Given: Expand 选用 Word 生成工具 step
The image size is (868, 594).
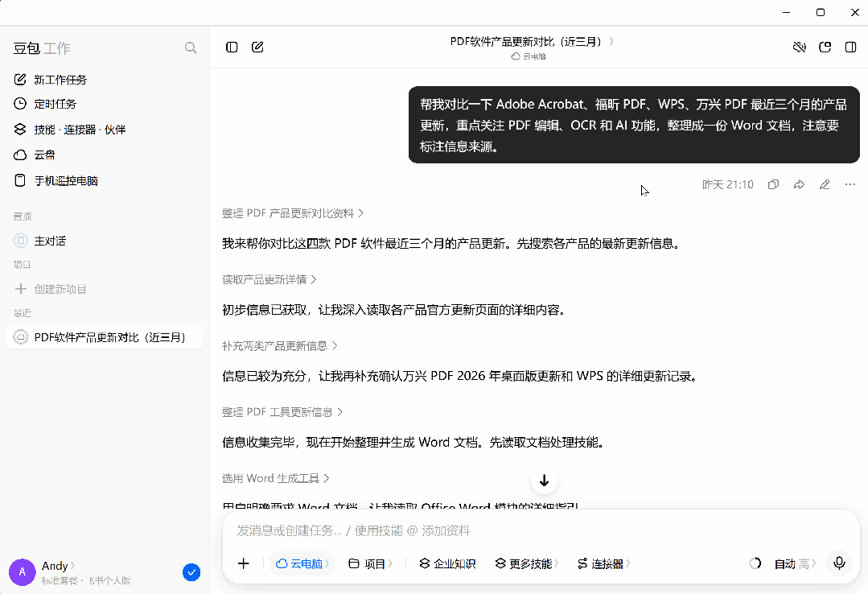Looking at the screenshot, I should pyautogui.click(x=276, y=478).
